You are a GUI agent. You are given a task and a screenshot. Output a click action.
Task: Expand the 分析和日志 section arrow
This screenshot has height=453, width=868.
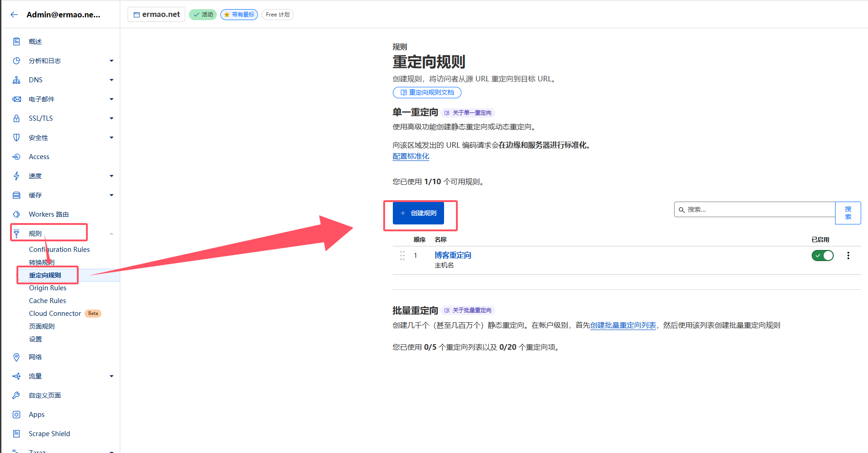tap(111, 61)
